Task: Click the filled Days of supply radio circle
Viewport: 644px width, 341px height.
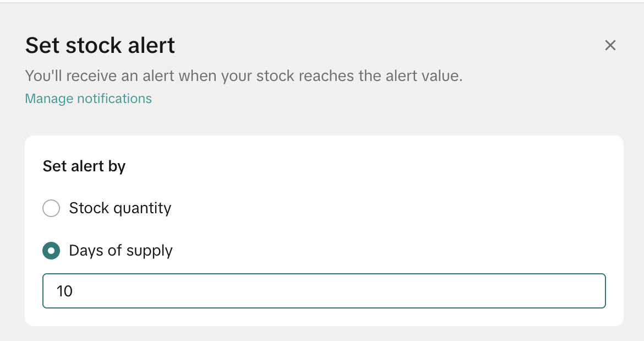Action: tap(51, 251)
